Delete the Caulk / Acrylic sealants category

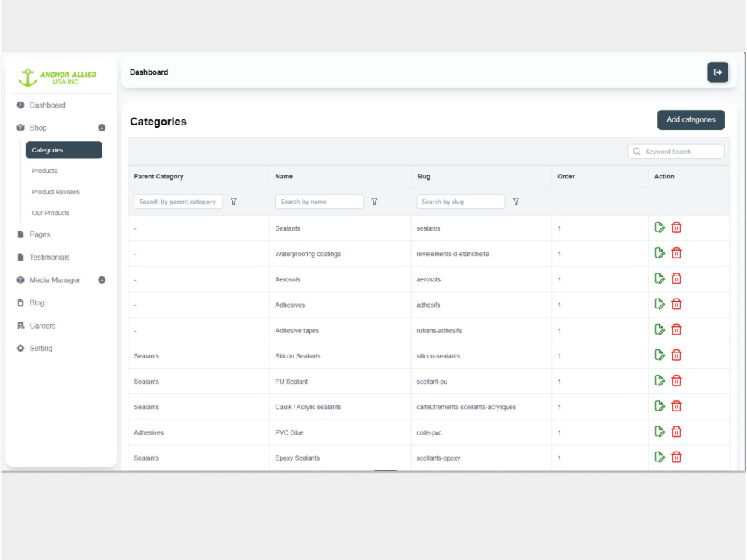click(676, 406)
